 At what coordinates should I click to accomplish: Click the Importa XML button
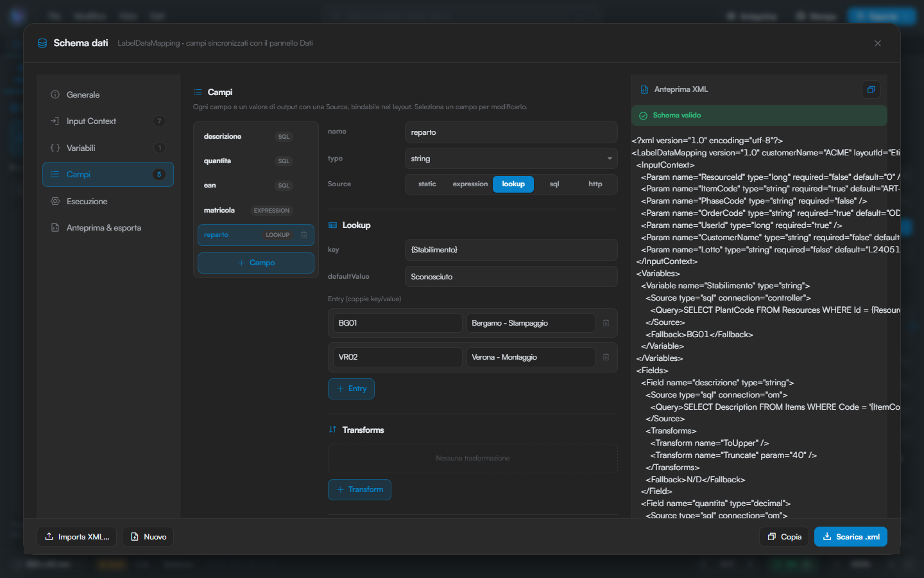pos(77,537)
